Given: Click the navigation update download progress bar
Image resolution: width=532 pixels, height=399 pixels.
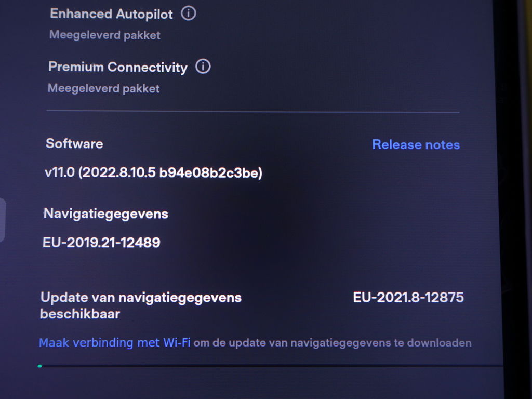Looking at the screenshot, I should 270,366.
